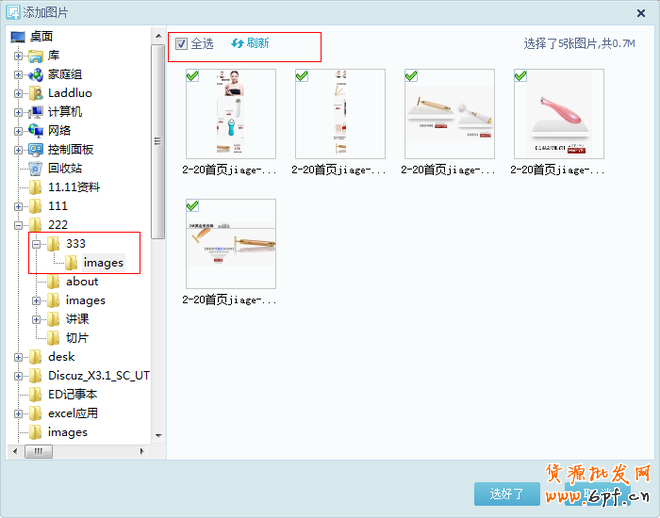Click the 选好了 confirm button
660x518 pixels.
pyautogui.click(x=506, y=494)
